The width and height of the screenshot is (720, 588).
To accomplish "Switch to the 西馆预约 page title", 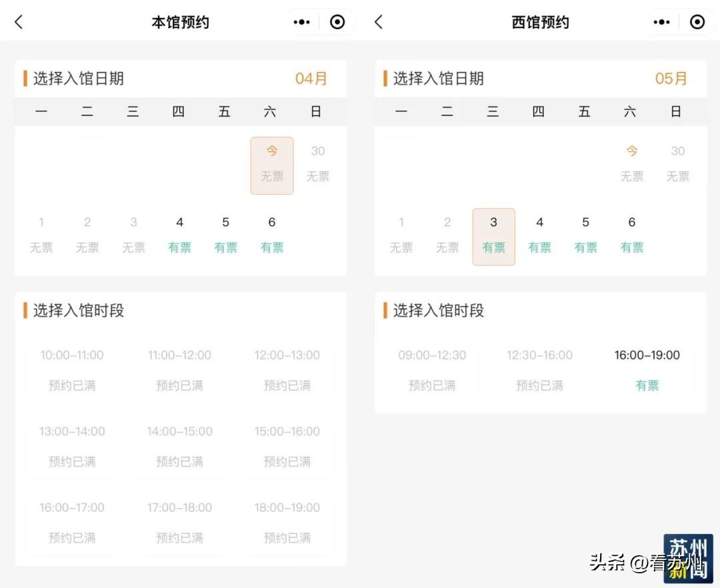I will [x=540, y=21].
